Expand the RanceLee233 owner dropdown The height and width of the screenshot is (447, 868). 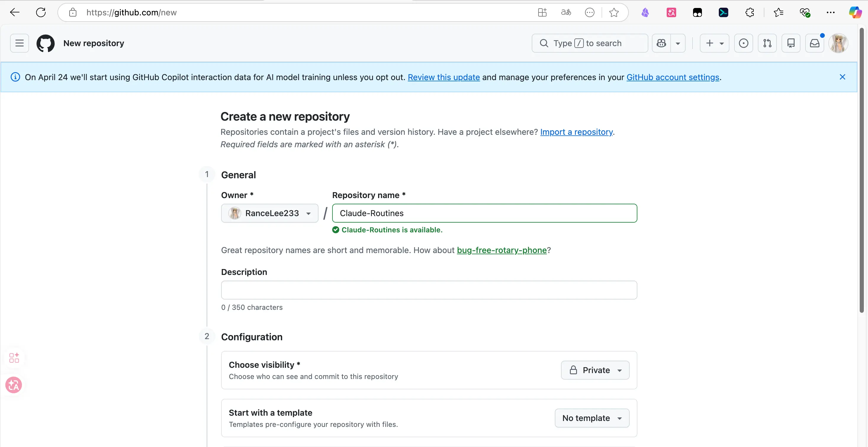click(x=270, y=213)
